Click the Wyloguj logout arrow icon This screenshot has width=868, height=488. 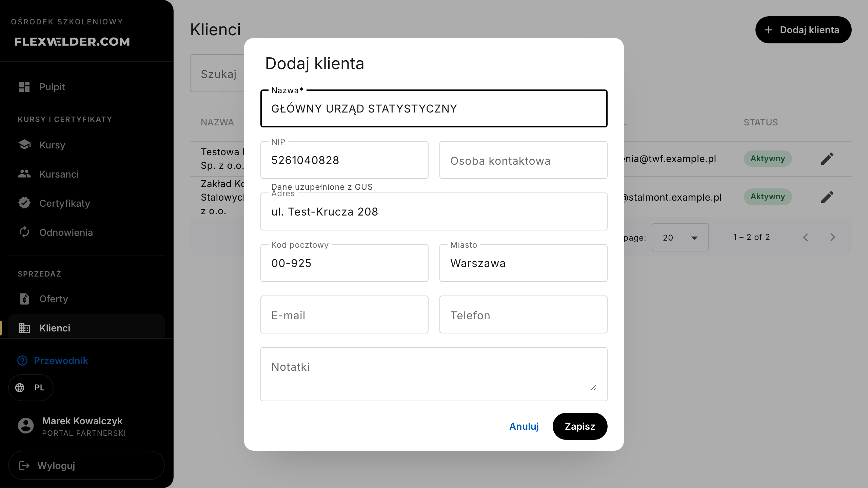(24, 465)
